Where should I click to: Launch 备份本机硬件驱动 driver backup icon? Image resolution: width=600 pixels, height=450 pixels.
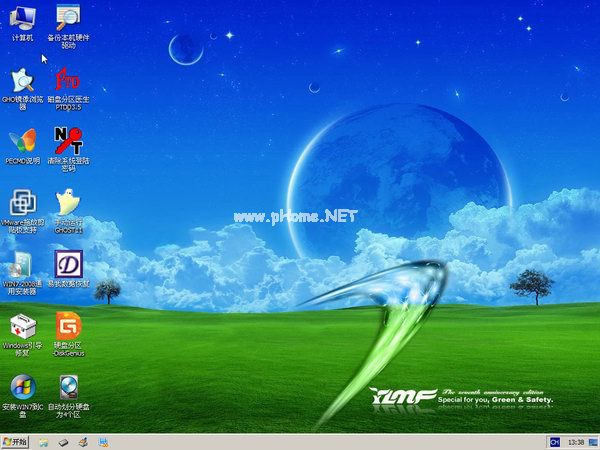click(x=68, y=18)
